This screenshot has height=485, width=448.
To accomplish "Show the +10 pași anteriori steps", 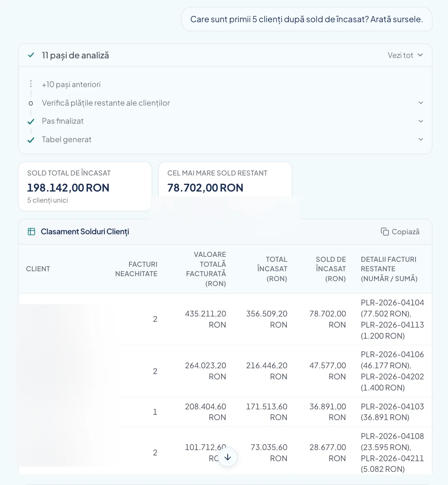I will 71,84.
